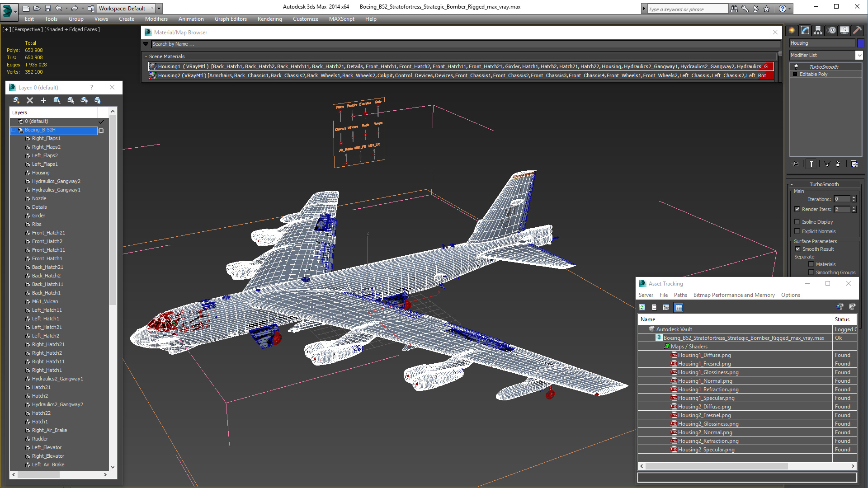Viewport: 868px width, 488px height.
Task: Expand Editable Poly in modifier stack
Action: pyautogui.click(x=795, y=74)
